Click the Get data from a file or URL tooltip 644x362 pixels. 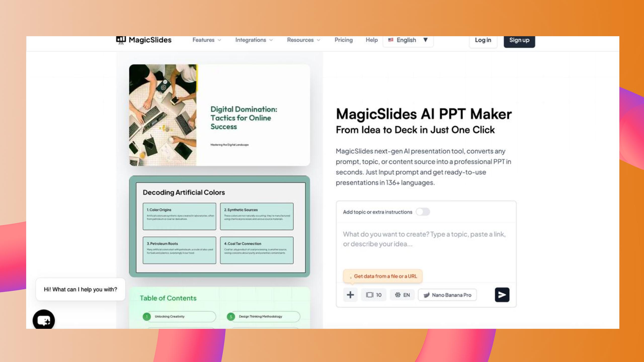(383, 276)
